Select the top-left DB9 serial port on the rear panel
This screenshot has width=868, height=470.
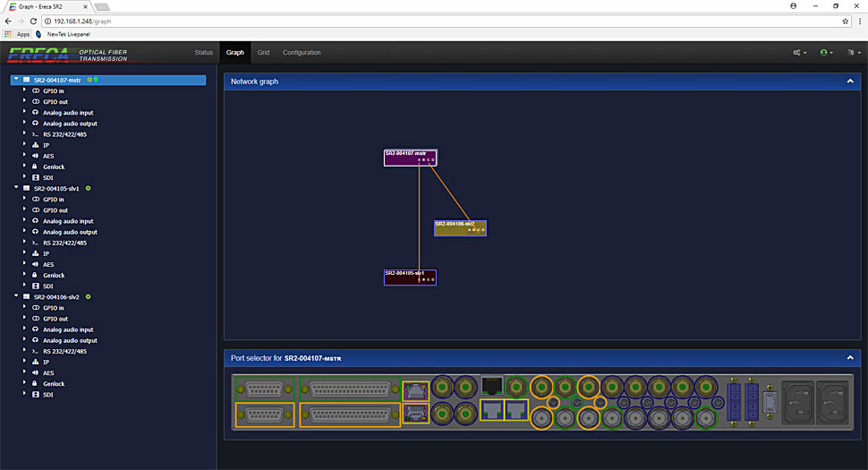coord(264,388)
